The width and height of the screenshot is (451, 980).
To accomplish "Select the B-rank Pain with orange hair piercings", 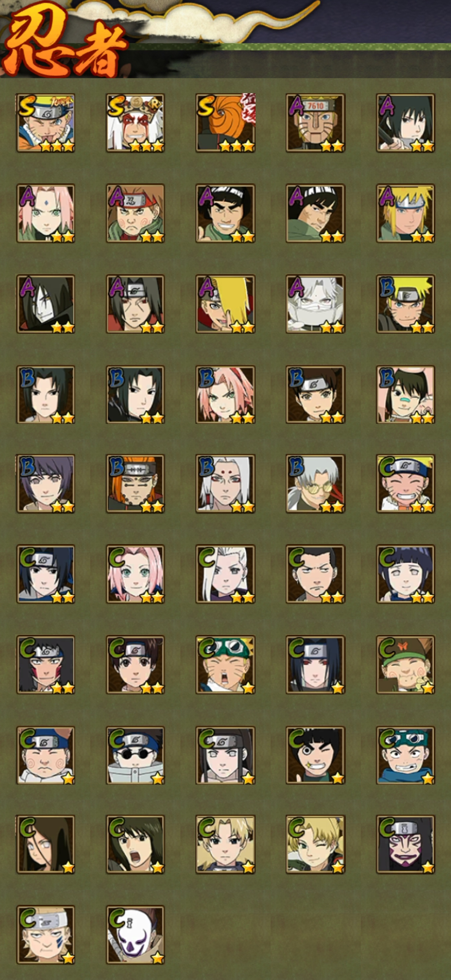I will click(135, 483).
